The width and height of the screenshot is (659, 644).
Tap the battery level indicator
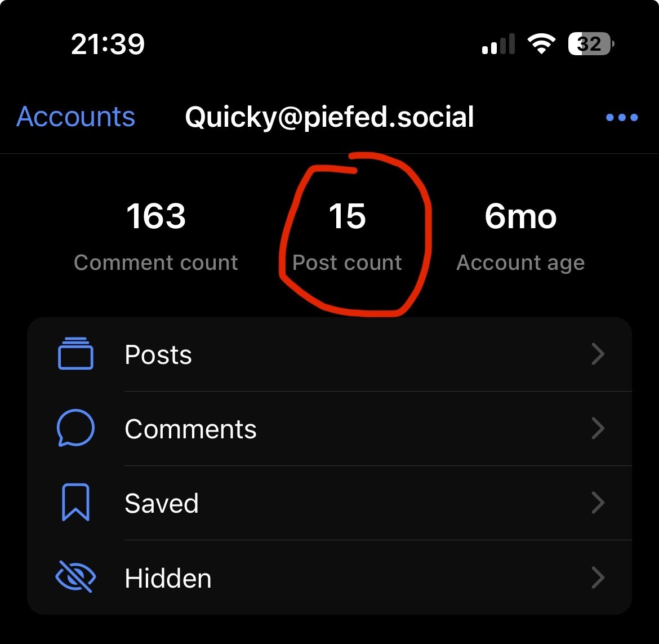point(590,44)
